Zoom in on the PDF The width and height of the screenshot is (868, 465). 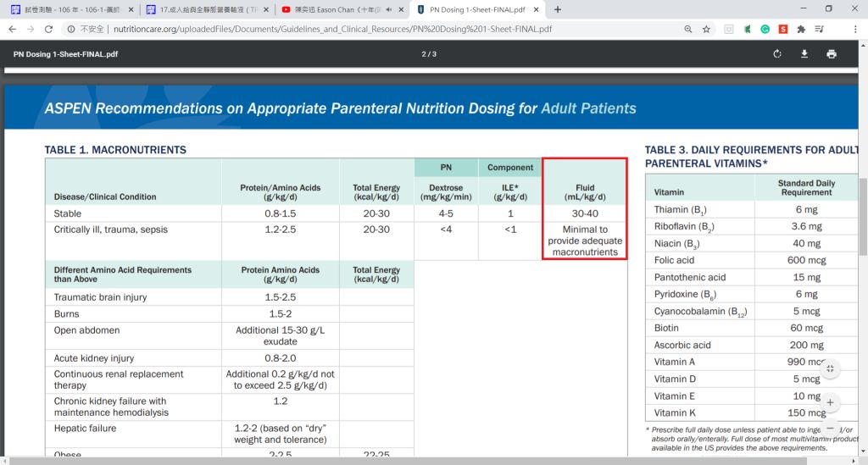pyautogui.click(x=830, y=401)
